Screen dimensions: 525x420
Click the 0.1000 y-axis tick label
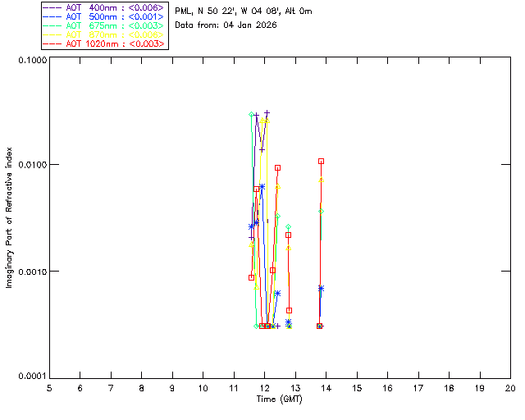[30, 61]
